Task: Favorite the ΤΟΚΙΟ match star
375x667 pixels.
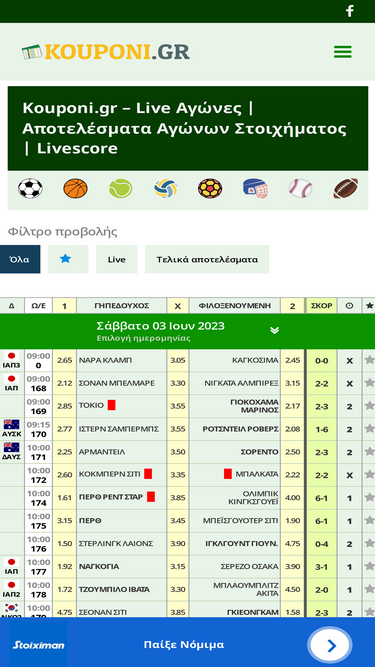Action: (x=369, y=406)
